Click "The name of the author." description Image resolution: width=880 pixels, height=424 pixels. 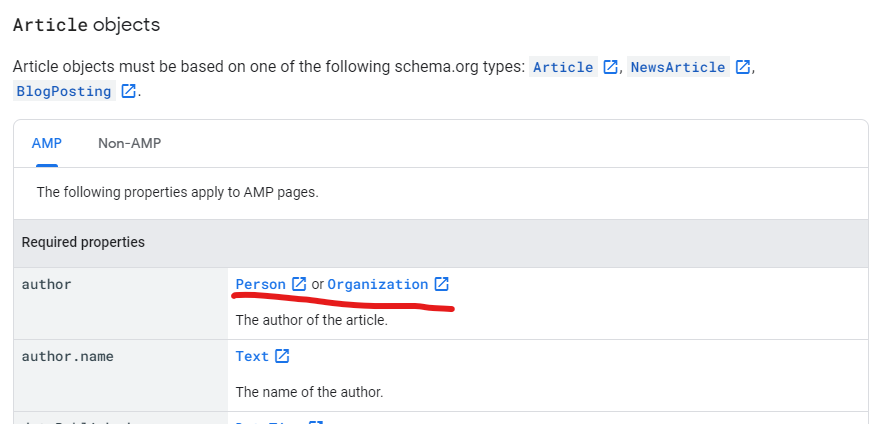point(309,392)
